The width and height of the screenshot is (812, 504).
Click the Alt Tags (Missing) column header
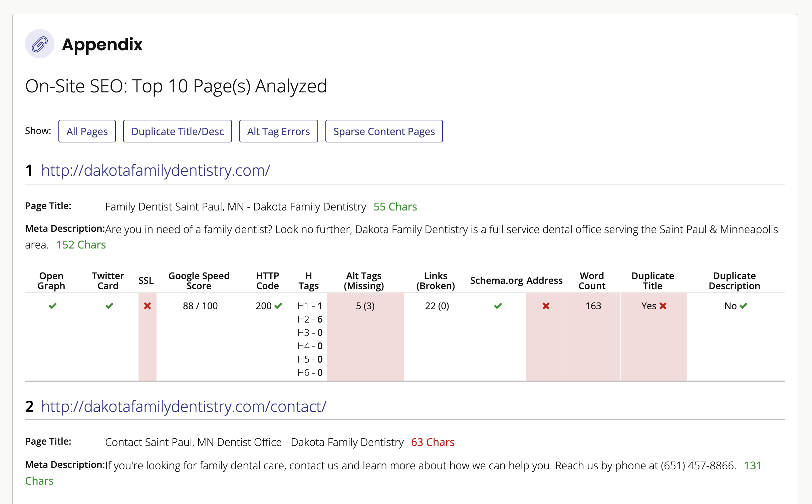pos(364,281)
